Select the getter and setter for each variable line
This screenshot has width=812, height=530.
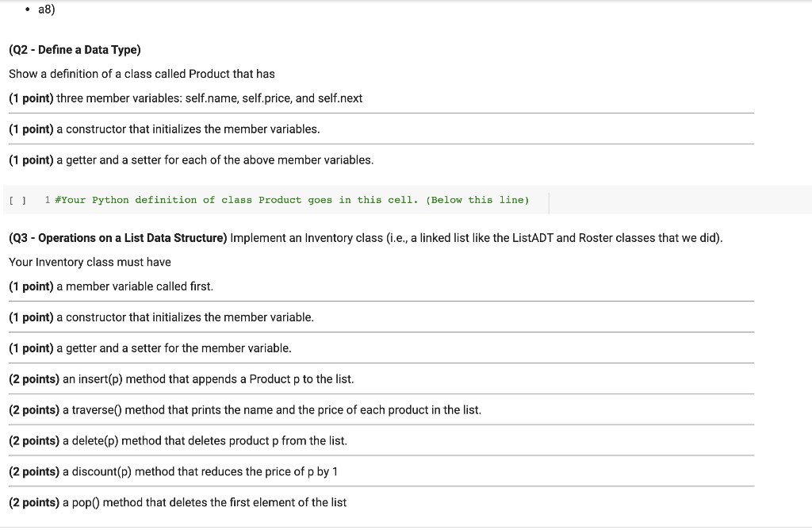click(x=191, y=160)
